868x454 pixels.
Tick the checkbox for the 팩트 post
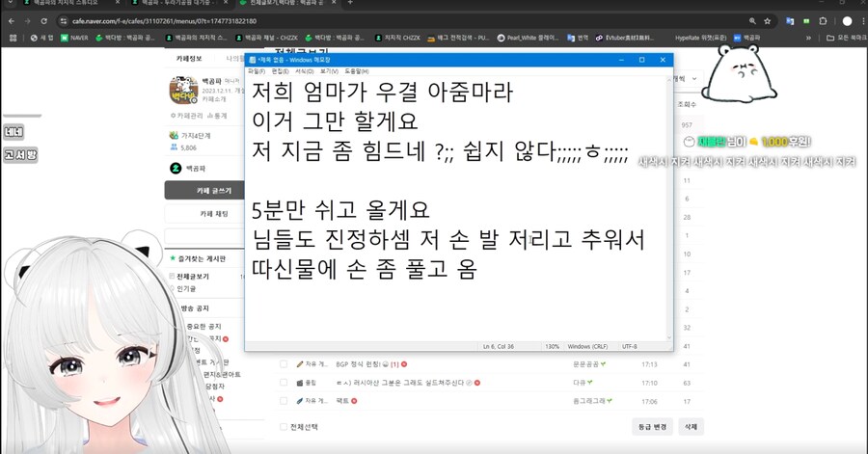(284, 401)
